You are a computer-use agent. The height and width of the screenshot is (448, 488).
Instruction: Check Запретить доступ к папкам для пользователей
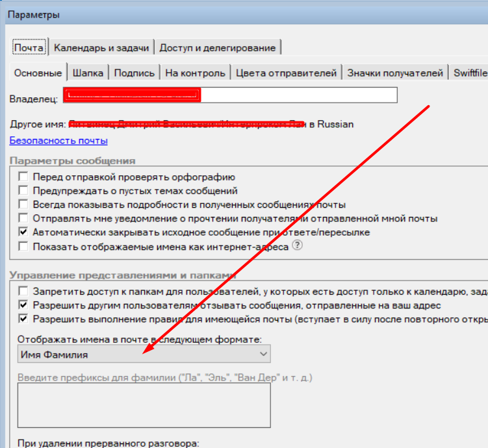point(23,292)
